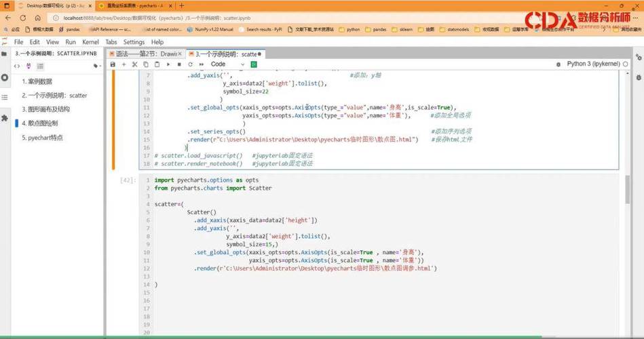Run the selected cell with play icon

click(x=168, y=64)
